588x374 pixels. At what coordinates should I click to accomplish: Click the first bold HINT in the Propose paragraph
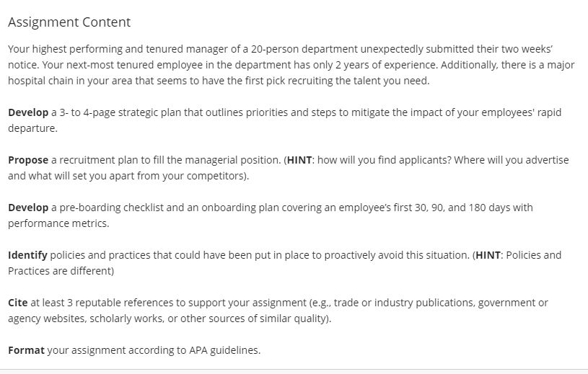pyautogui.click(x=299, y=160)
